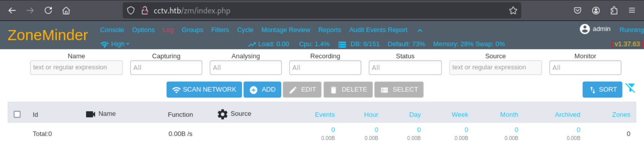Click the DB storage icon

point(342,44)
